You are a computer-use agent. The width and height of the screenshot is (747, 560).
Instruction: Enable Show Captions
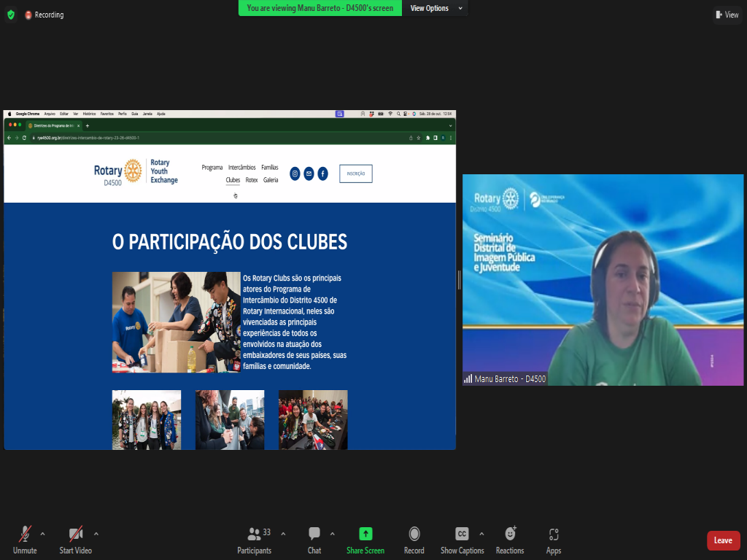(462, 540)
